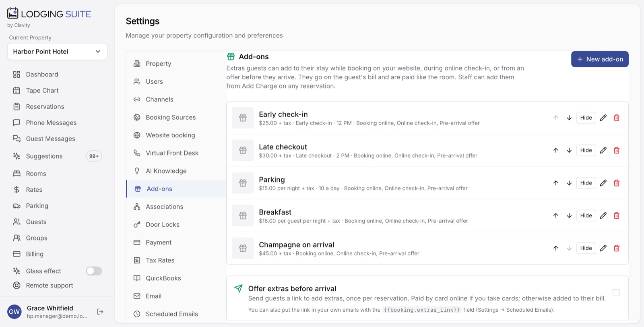Open Suggestions with 99+ badge

point(57,156)
